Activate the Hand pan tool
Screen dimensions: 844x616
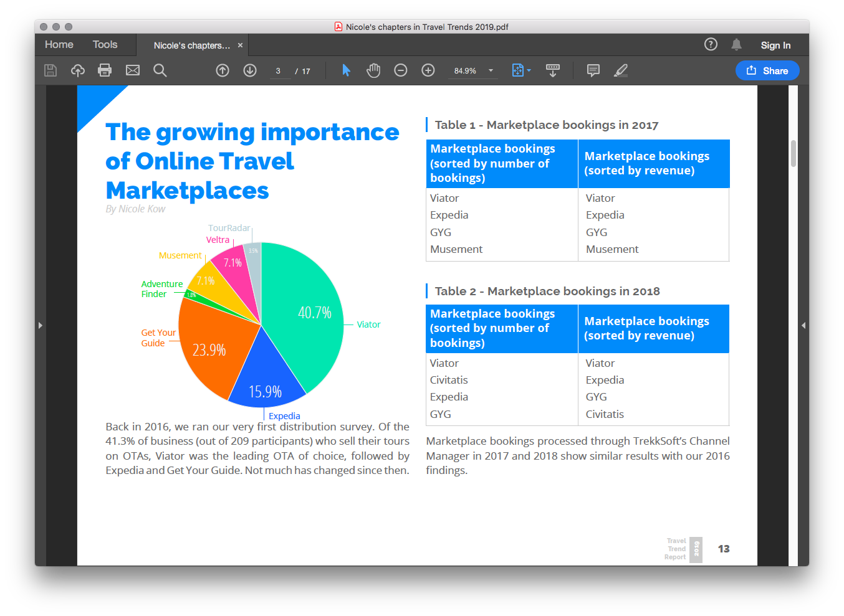pos(373,70)
